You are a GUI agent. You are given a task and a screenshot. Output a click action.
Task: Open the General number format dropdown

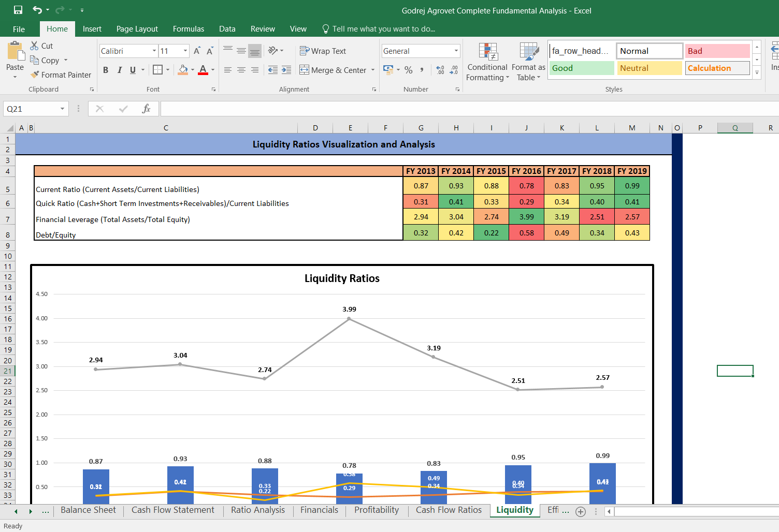(456, 51)
